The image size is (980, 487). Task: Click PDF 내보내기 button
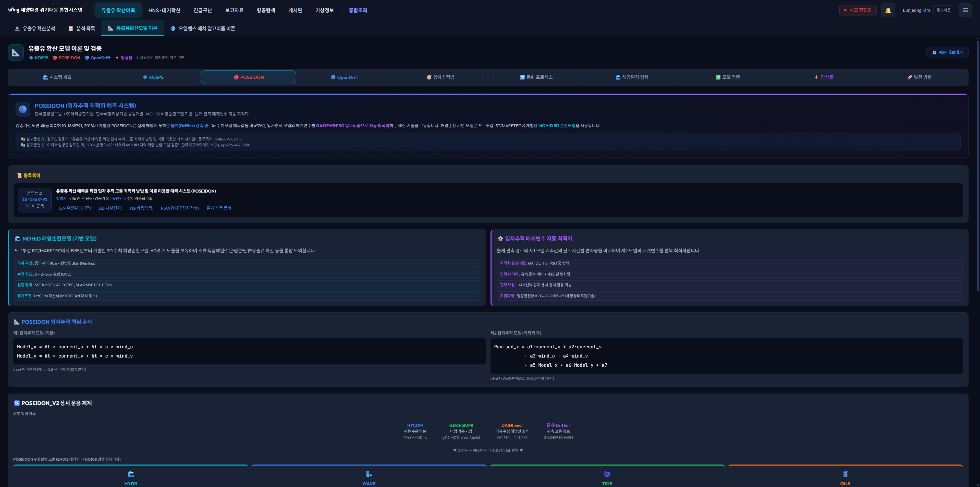[947, 53]
